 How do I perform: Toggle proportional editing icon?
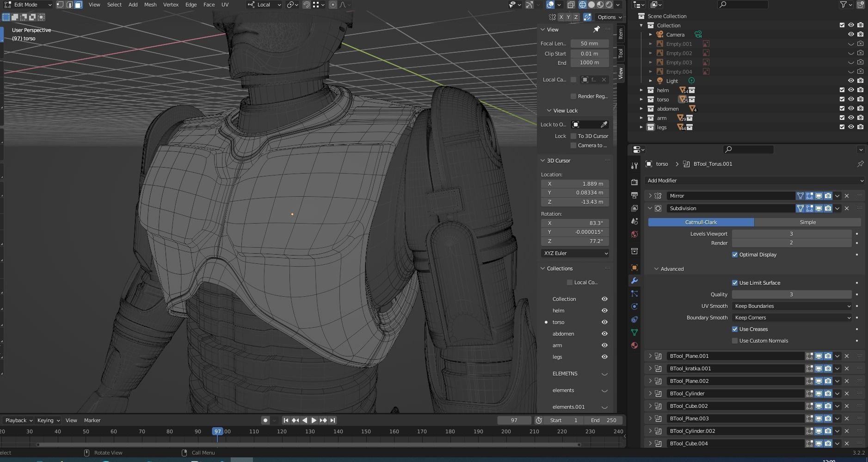333,5
